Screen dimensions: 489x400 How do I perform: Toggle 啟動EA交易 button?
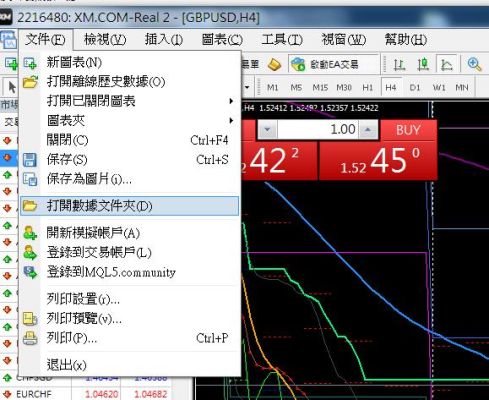[x=333, y=64]
